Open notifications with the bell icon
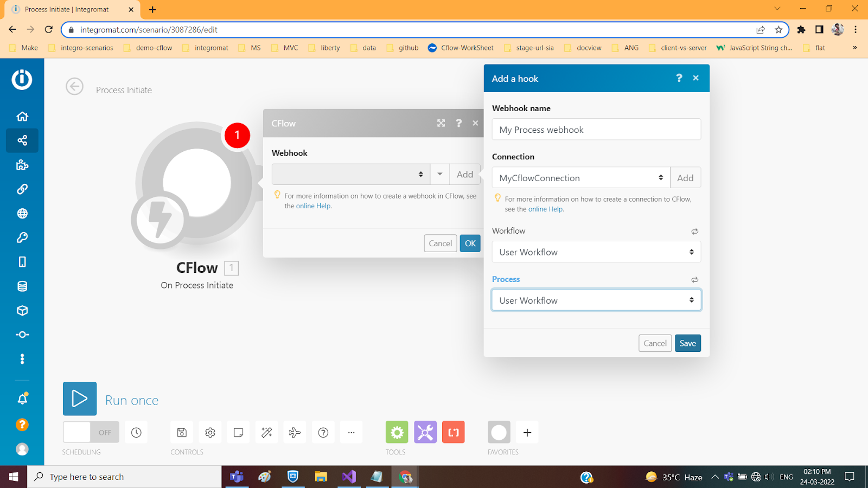This screenshot has height=488, width=868. [22, 399]
